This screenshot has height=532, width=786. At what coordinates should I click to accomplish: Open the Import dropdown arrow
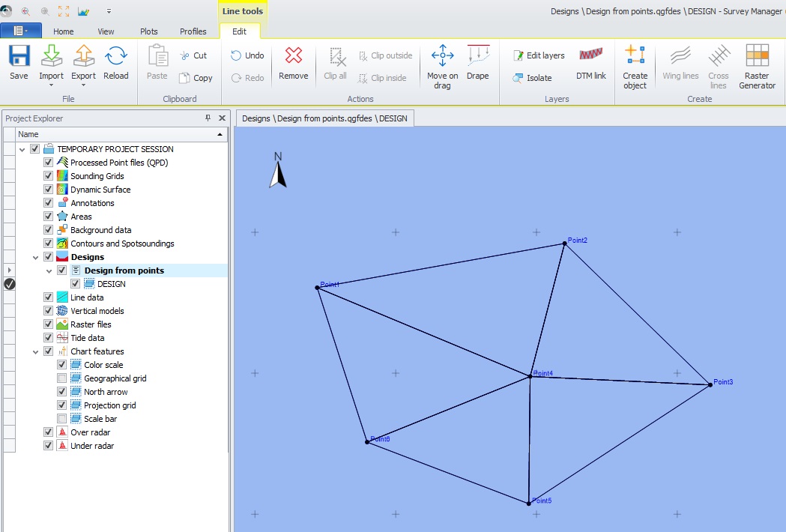click(x=51, y=85)
